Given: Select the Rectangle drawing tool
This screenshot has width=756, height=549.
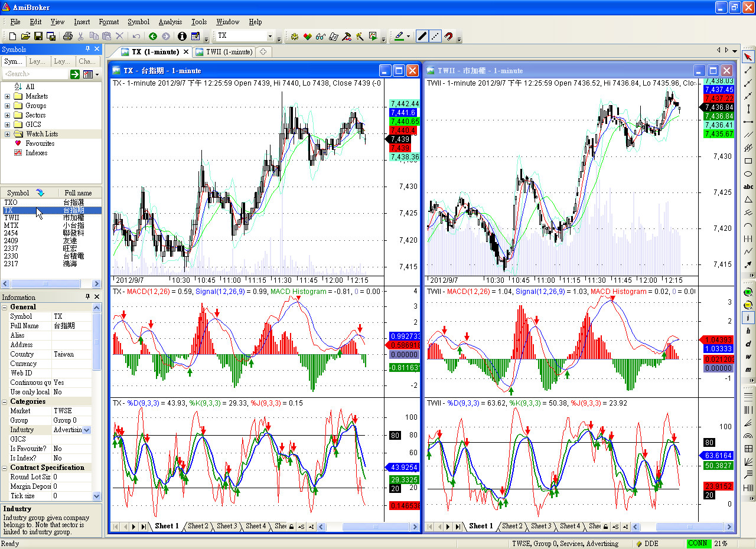Looking at the screenshot, I should point(748,161).
